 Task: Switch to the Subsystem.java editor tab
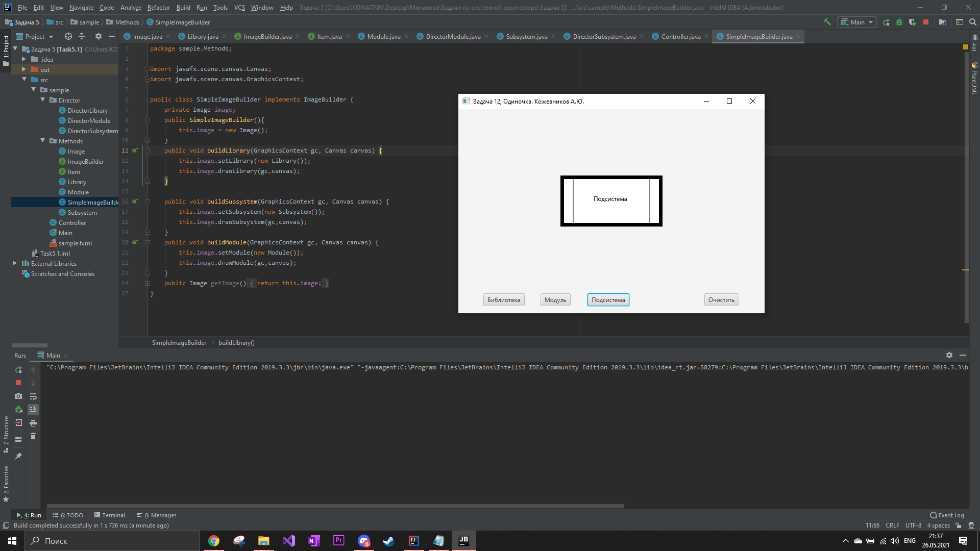(x=526, y=36)
